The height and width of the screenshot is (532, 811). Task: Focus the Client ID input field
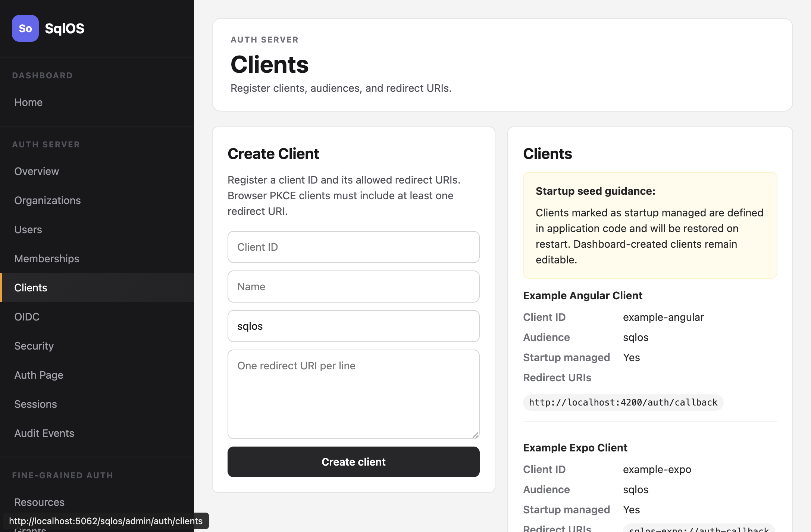(353, 247)
